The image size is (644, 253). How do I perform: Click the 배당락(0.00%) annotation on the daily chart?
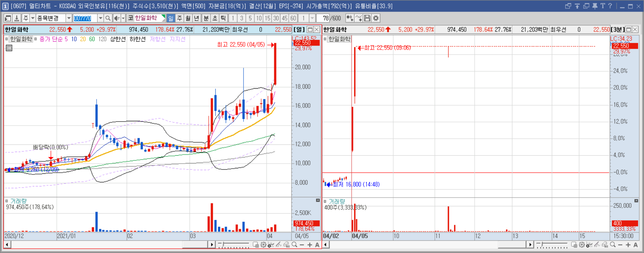point(50,147)
